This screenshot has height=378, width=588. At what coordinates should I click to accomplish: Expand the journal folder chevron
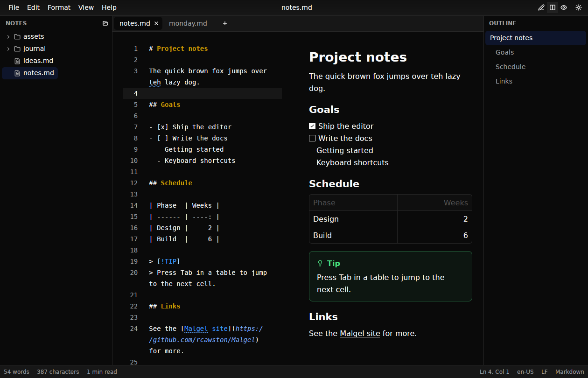(x=8, y=49)
